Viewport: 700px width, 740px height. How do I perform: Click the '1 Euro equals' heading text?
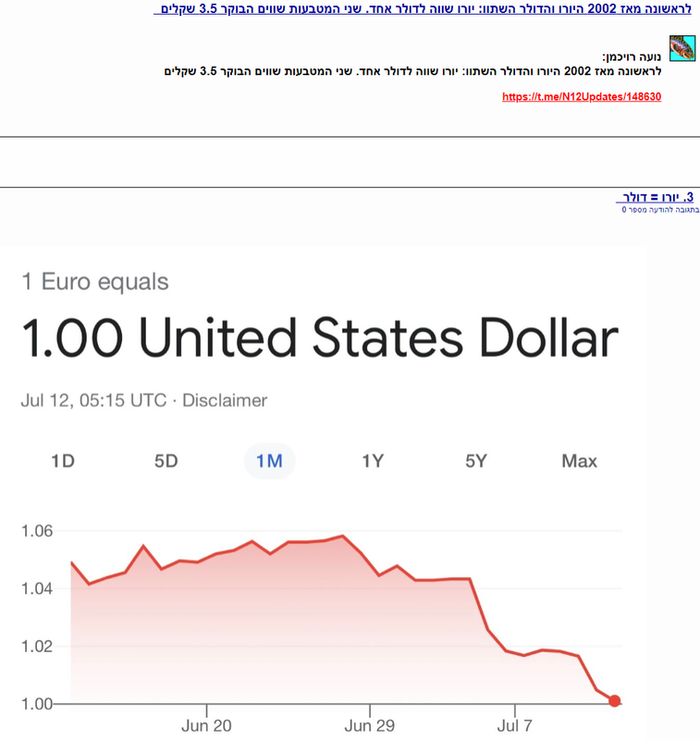[x=95, y=282]
